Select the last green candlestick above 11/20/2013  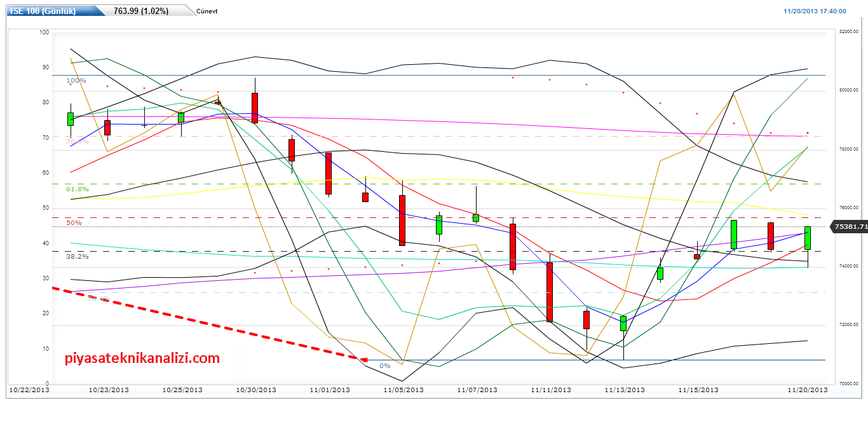(808, 238)
